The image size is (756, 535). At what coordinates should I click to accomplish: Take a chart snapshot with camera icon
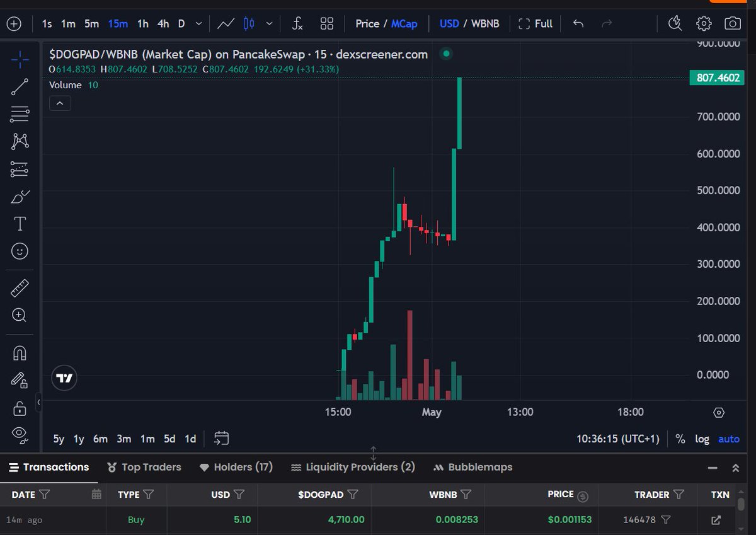[732, 24]
